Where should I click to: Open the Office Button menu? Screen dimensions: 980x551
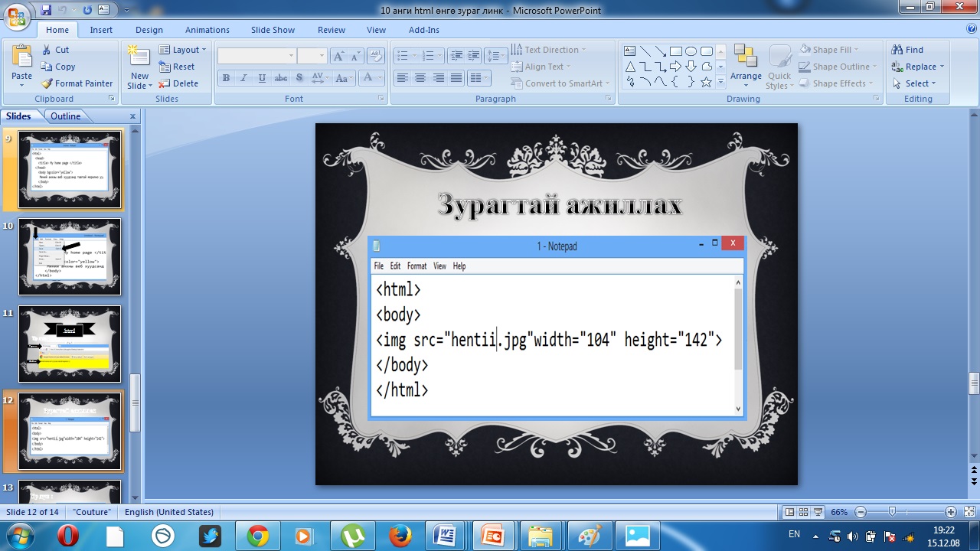click(17, 15)
